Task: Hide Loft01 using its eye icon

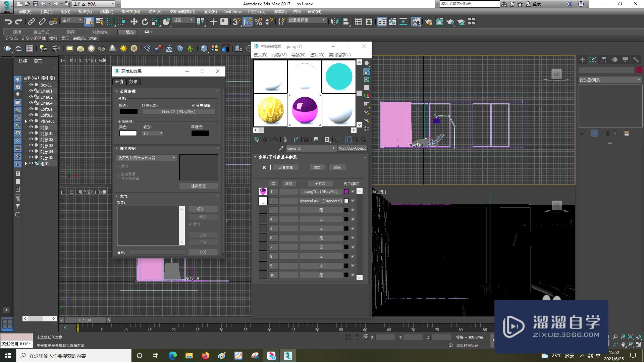Action: [x=31, y=109]
